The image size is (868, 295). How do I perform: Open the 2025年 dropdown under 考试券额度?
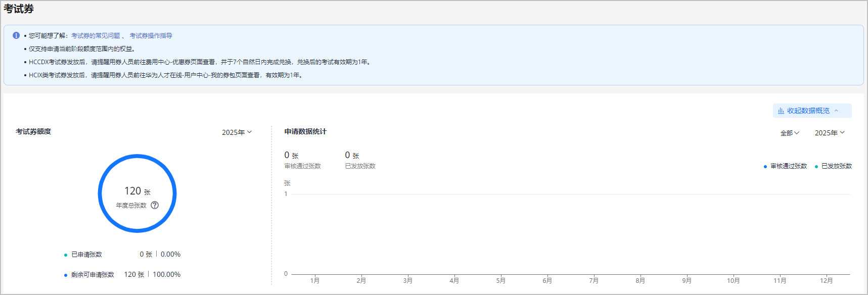pos(237,132)
